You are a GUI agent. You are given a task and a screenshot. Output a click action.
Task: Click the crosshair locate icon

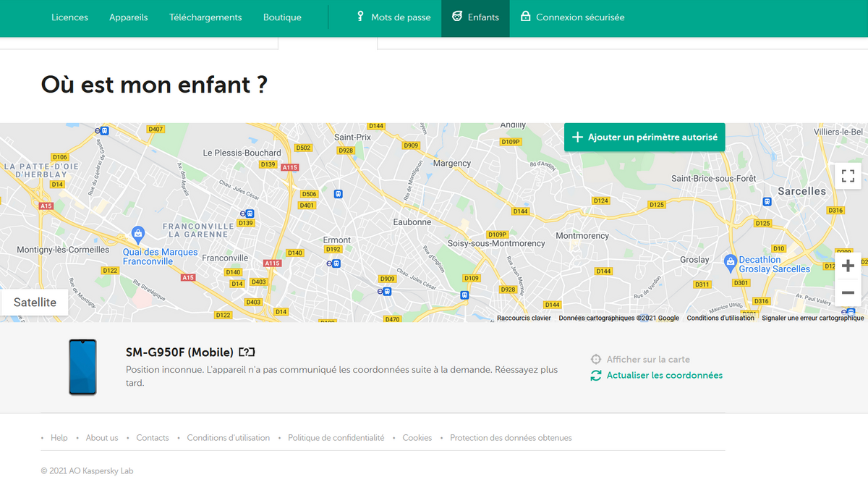click(596, 359)
